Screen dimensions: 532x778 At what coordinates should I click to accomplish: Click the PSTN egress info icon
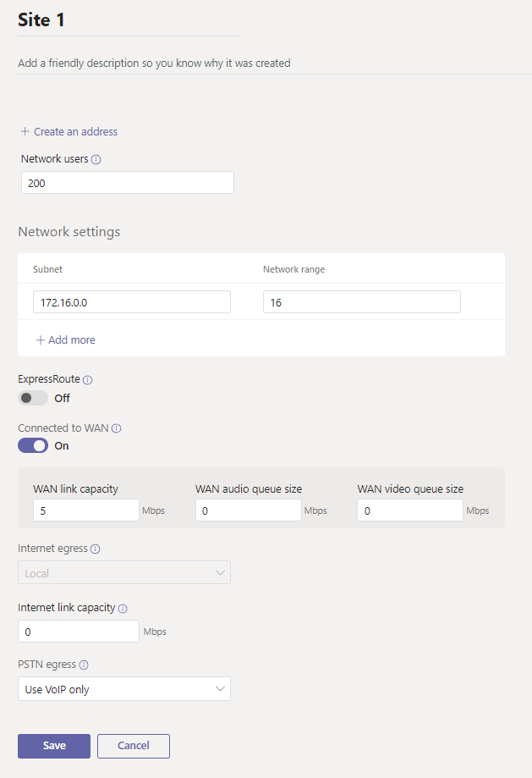84,665
